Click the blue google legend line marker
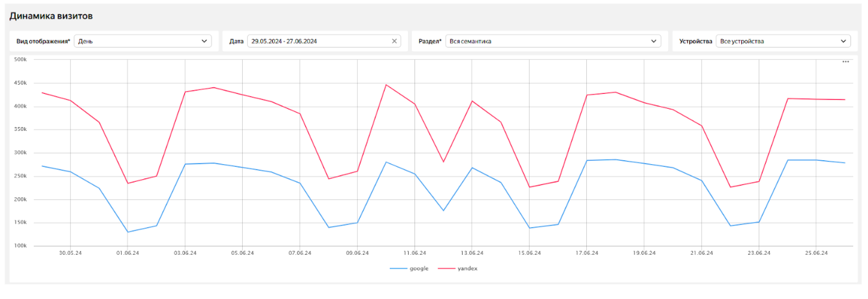This screenshot has width=868, height=299. [x=398, y=268]
